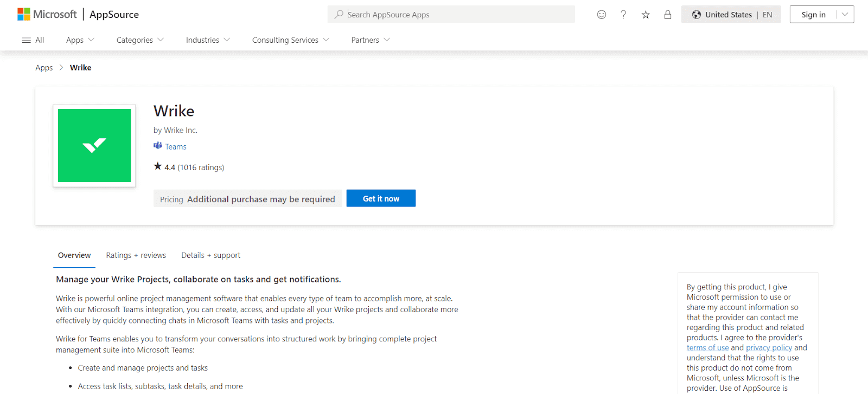868x394 pixels.
Task: Expand the Categories dropdown
Action: (139, 40)
